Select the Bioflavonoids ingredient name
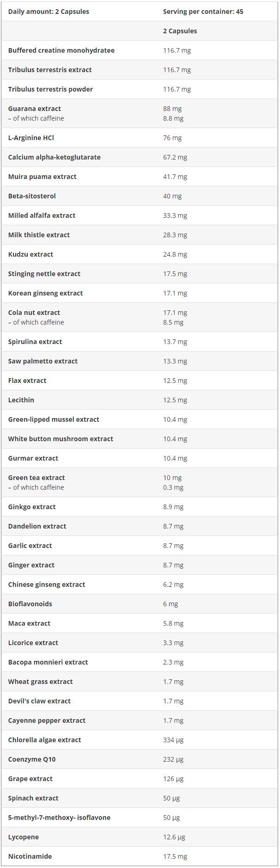This screenshot has width=280, height=868. click(30, 604)
